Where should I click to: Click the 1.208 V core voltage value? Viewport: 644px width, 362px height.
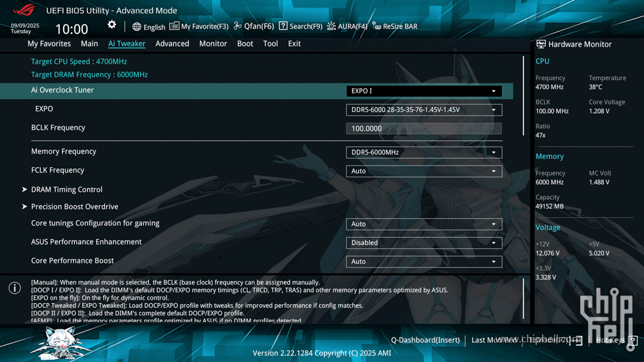(599, 111)
